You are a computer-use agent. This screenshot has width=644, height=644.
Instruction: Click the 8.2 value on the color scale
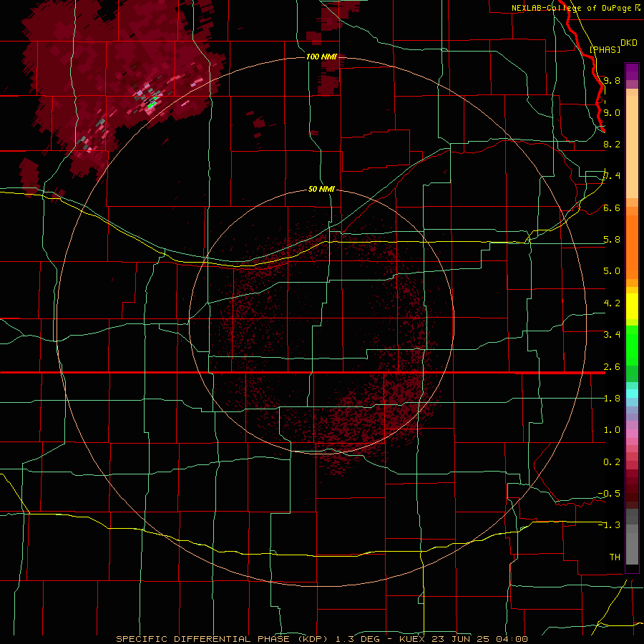(x=612, y=144)
